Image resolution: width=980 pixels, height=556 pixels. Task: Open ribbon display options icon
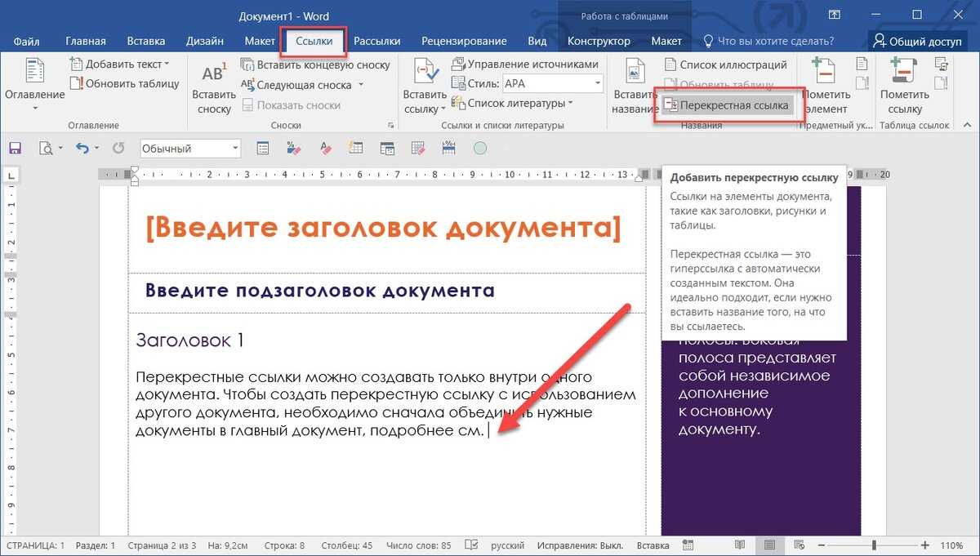point(834,15)
